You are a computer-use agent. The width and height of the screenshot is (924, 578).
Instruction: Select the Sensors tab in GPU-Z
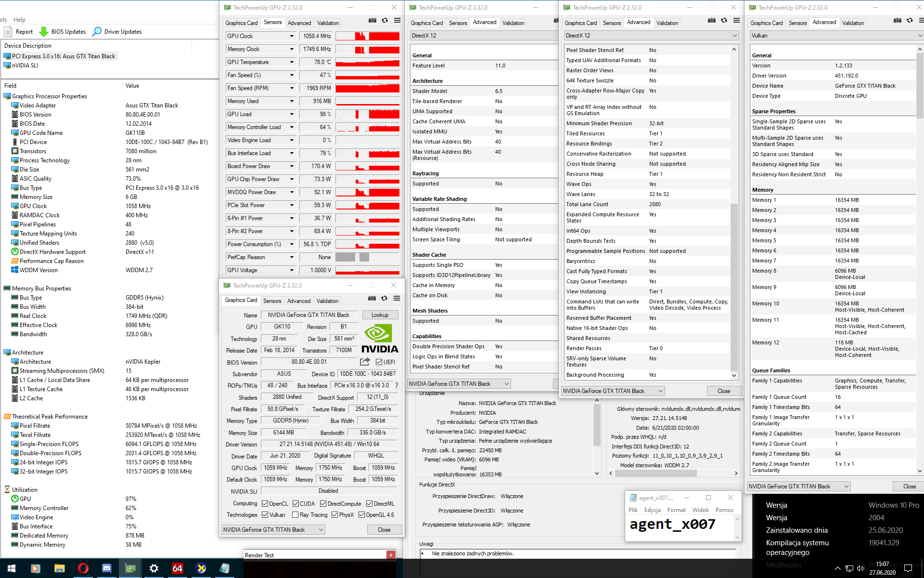pyautogui.click(x=271, y=22)
